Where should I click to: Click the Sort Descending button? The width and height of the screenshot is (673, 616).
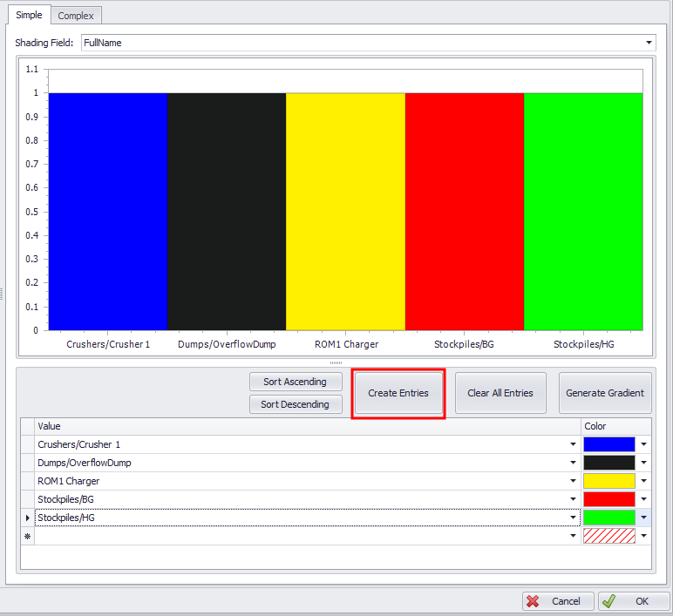point(295,404)
